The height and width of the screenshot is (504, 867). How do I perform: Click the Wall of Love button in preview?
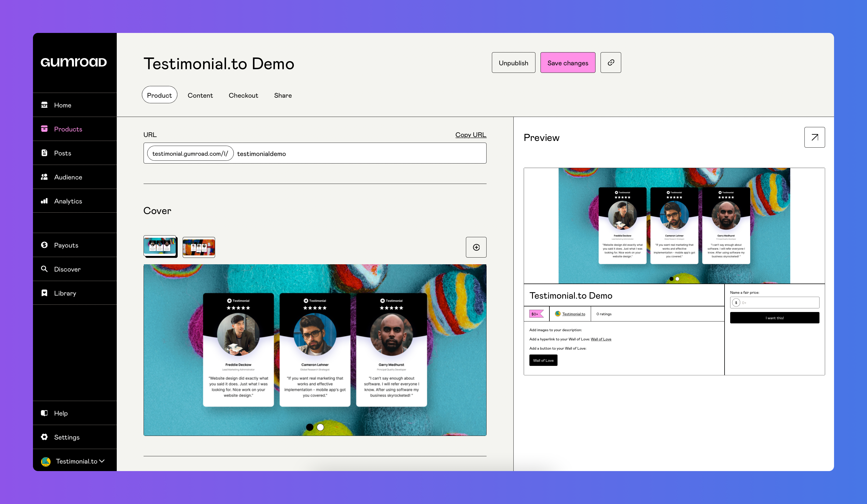tap(543, 360)
